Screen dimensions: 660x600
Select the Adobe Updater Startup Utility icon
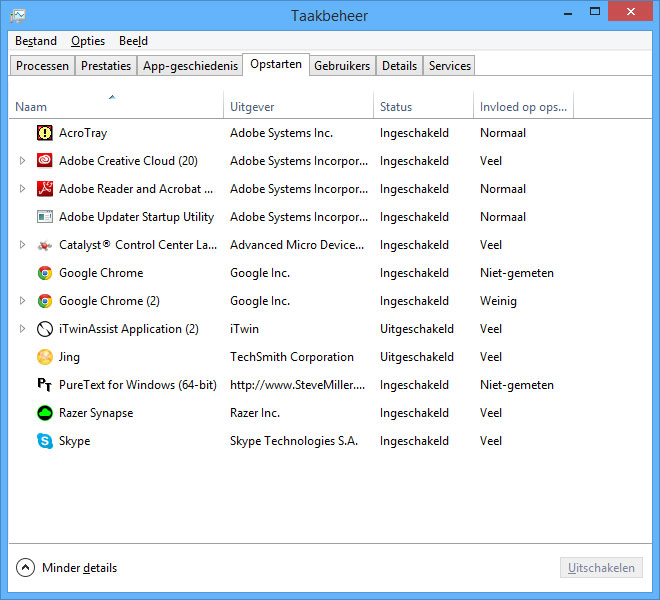click(x=45, y=217)
